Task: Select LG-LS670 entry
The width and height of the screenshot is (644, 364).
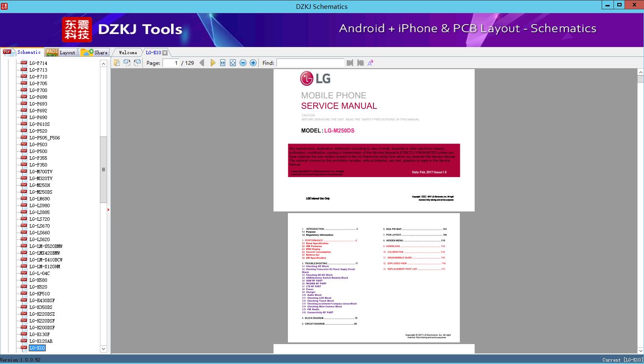Action: pos(39,226)
